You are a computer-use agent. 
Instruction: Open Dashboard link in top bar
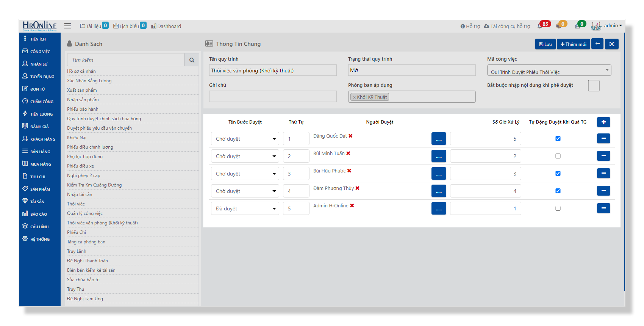point(166,26)
